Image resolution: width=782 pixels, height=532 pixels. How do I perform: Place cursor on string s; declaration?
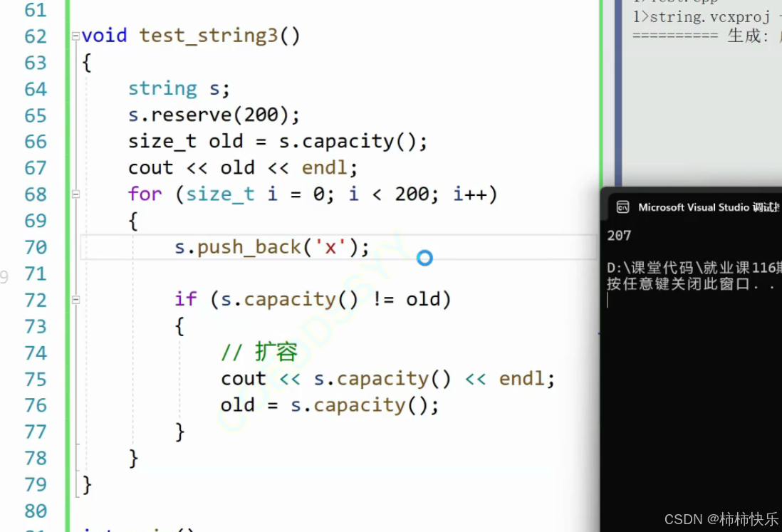pos(179,89)
